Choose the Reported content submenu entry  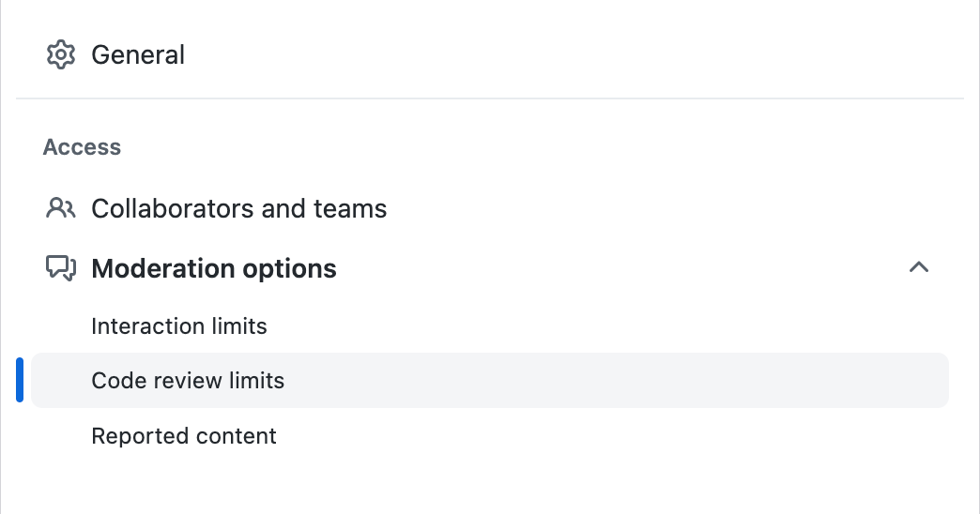(184, 436)
